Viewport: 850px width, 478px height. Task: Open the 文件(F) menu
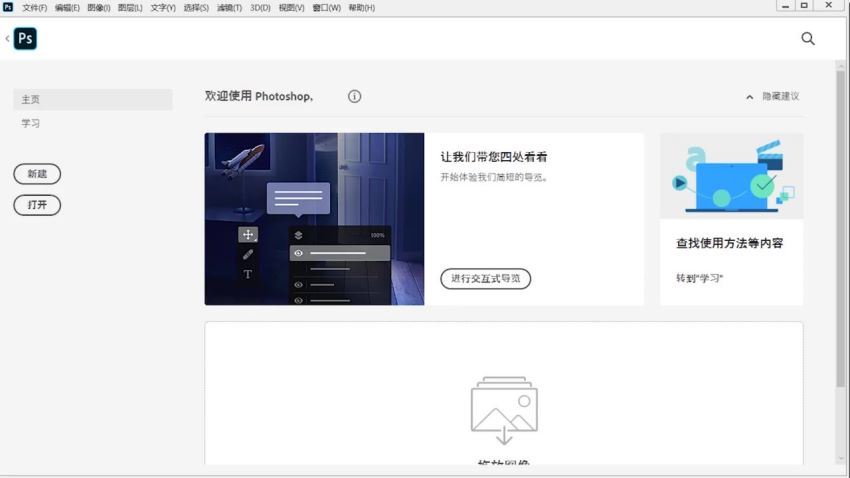coord(34,8)
